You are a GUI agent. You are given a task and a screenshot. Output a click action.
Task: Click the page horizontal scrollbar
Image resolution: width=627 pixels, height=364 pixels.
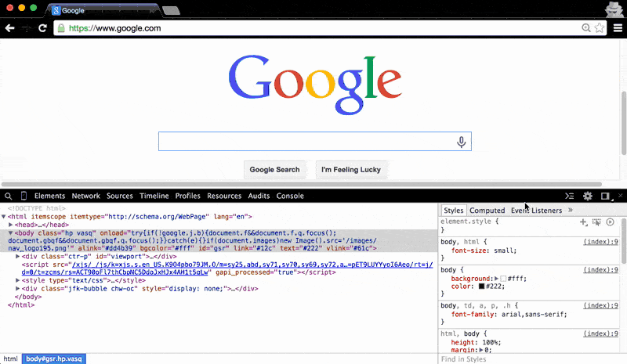(302, 184)
